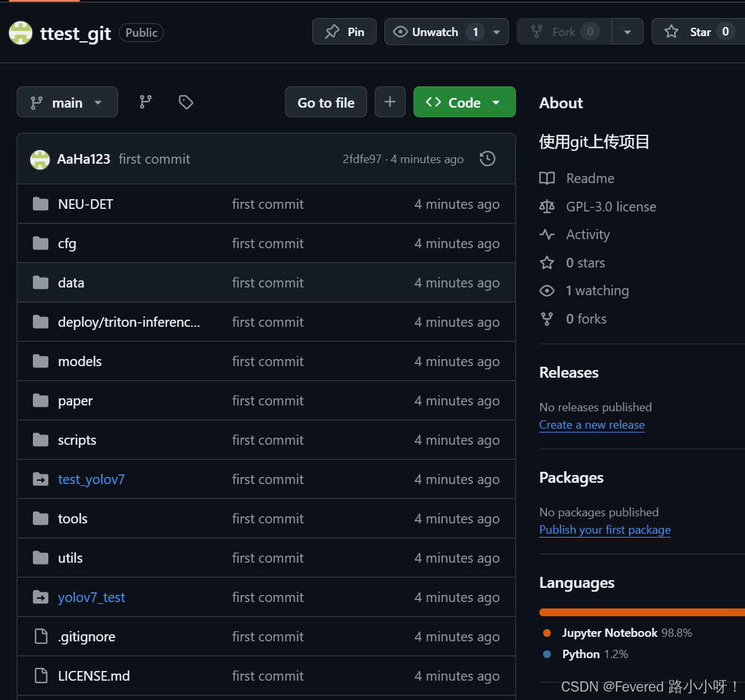The image size is (745, 700).
Task: Open the 0 stars link
Action: point(586,262)
